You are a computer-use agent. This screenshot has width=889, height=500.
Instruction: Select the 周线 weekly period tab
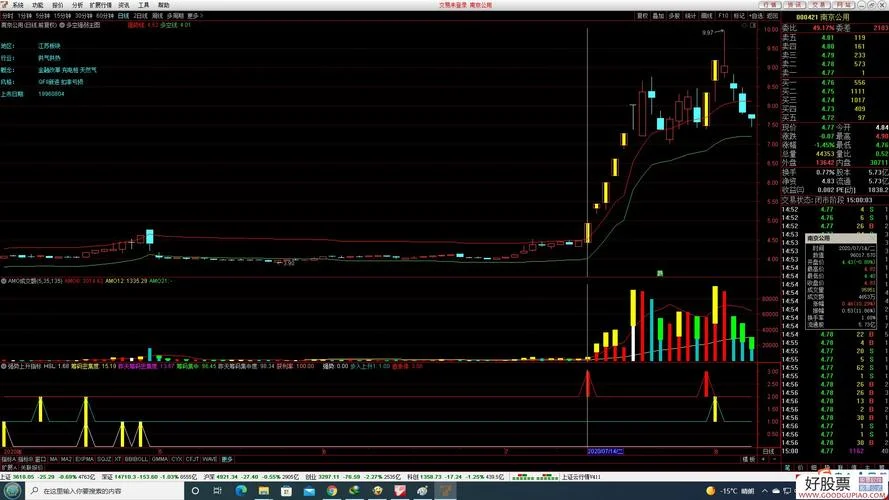(x=157, y=16)
